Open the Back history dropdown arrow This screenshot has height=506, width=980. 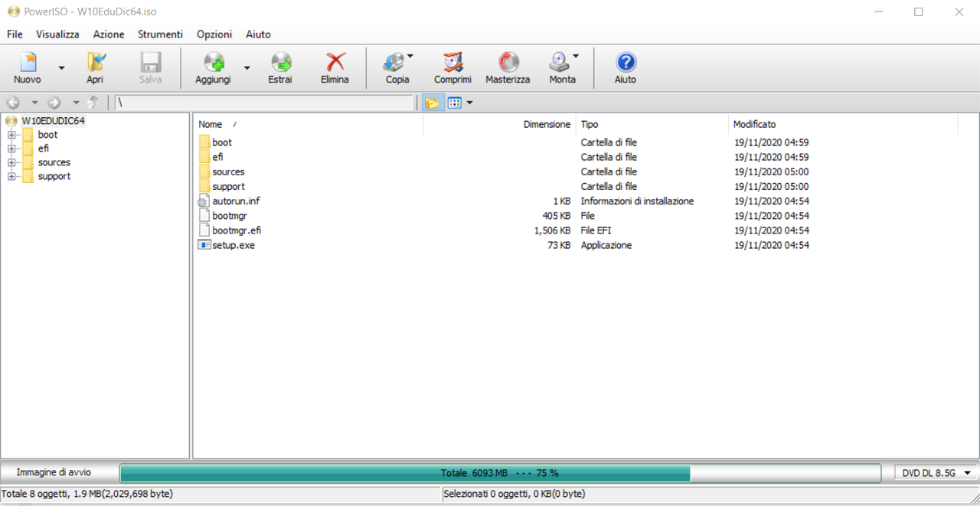(x=34, y=103)
